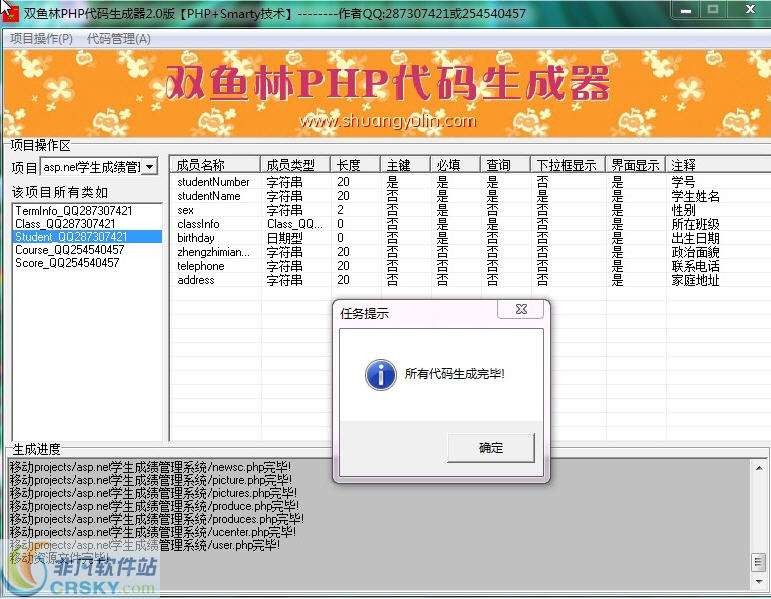Click the 界面显示 column header
Viewport: 771px width, 599px height.
636,165
